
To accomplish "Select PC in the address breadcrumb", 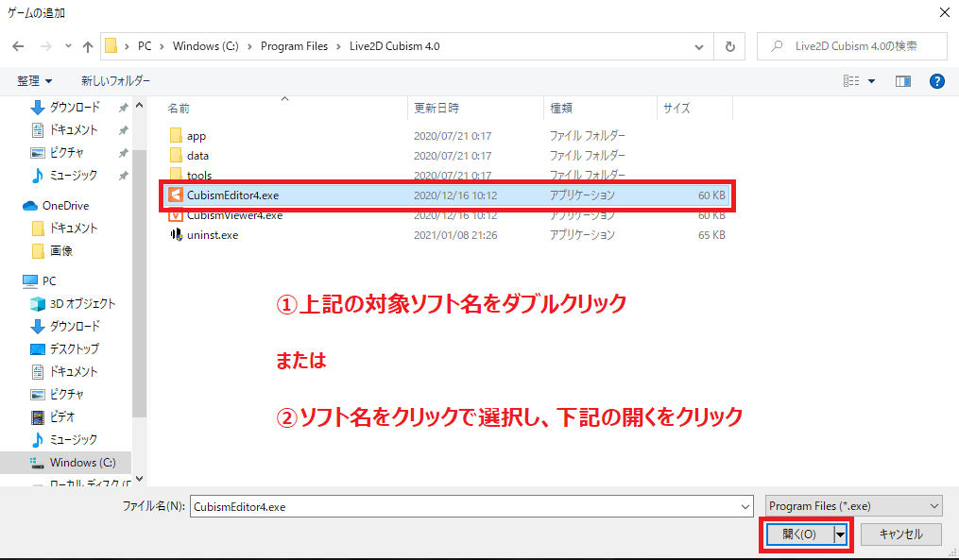I will click(x=145, y=46).
